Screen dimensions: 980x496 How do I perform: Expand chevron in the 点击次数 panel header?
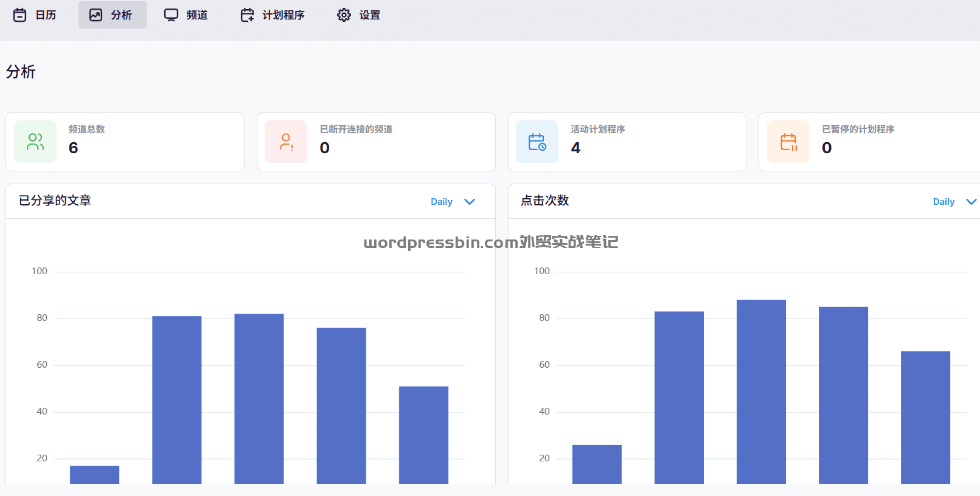pyautogui.click(x=971, y=202)
